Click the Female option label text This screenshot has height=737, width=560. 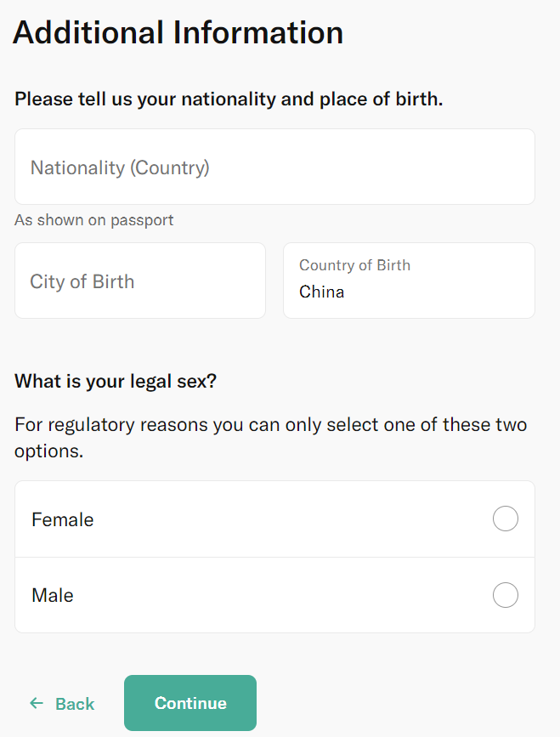63,520
